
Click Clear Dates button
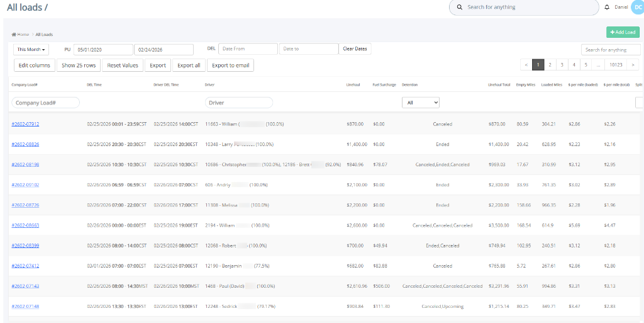point(355,49)
